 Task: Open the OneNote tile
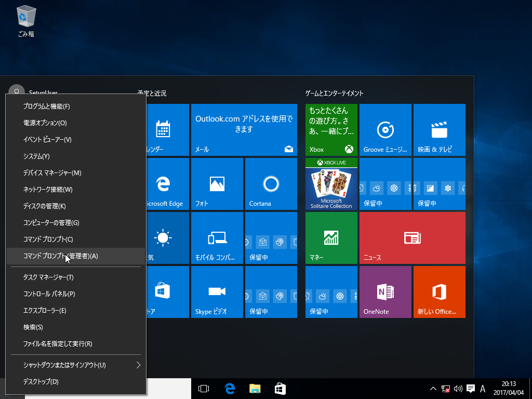click(x=385, y=292)
